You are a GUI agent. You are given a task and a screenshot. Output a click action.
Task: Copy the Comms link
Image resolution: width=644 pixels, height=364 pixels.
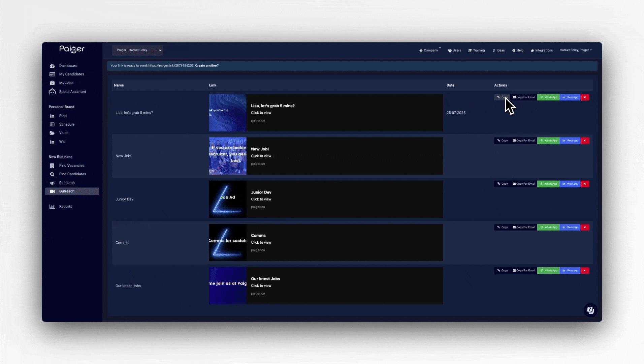click(502, 227)
